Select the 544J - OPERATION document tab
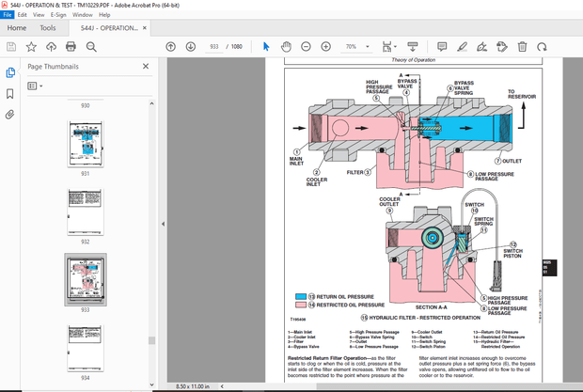 pyautogui.click(x=109, y=28)
